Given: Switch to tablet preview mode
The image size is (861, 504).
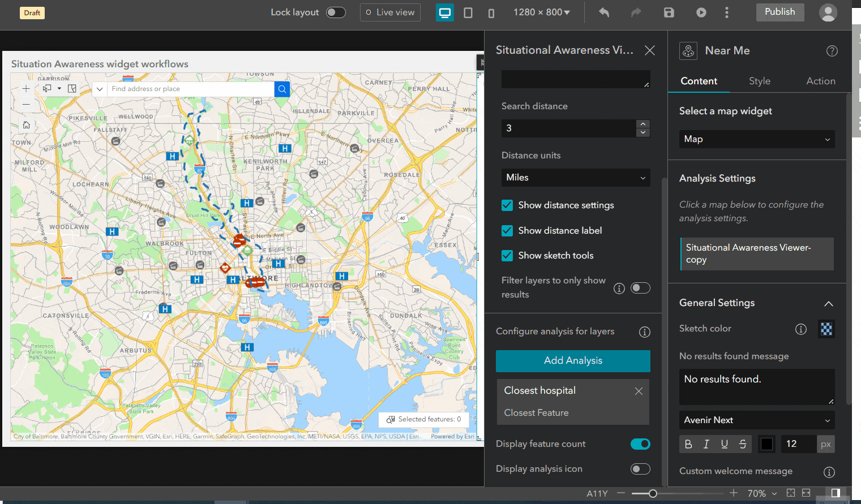Looking at the screenshot, I should 468,12.
